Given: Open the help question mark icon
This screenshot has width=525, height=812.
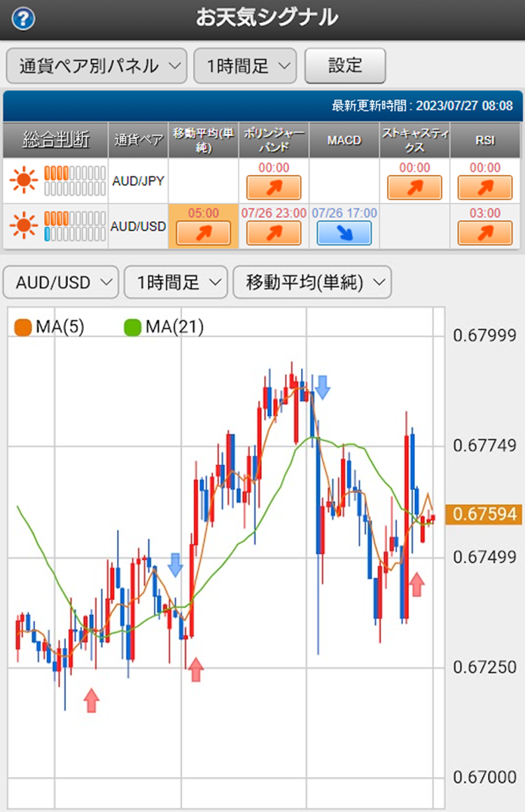Looking at the screenshot, I should [x=23, y=19].
